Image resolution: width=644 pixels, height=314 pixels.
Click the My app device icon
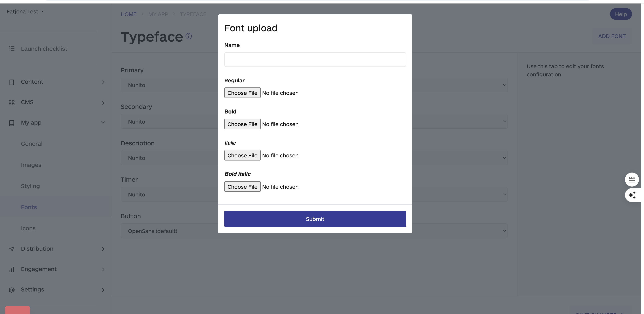pyautogui.click(x=11, y=123)
